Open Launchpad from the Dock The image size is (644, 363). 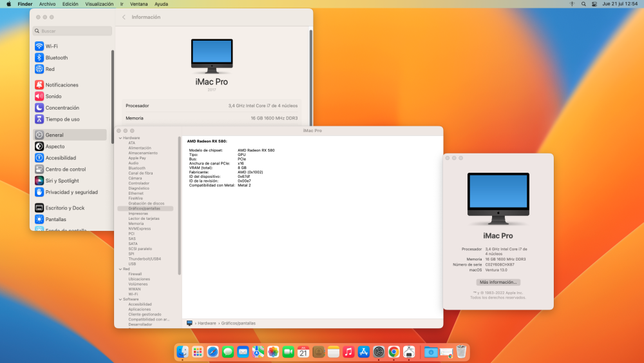click(x=198, y=352)
